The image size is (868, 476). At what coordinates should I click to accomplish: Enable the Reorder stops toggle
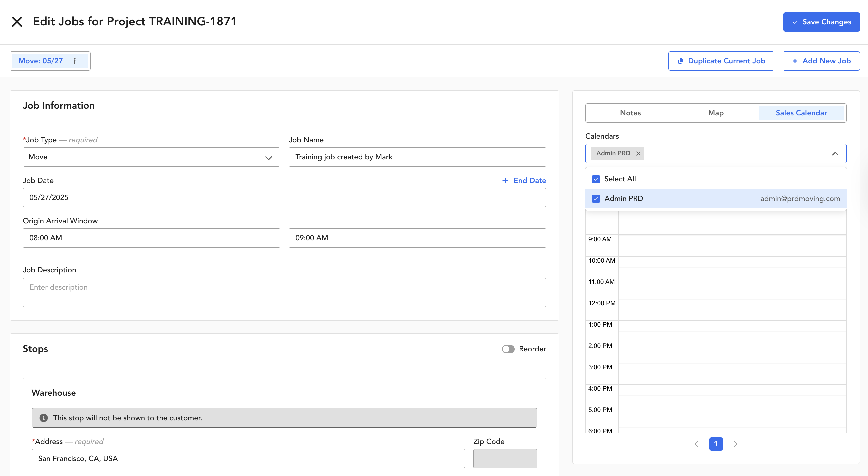click(x=508, y=349)
